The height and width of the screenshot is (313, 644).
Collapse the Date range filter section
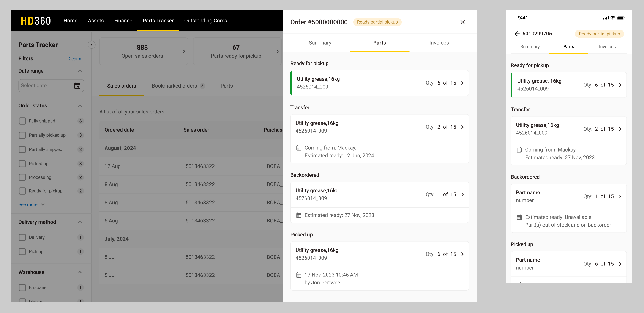point(80,71)
